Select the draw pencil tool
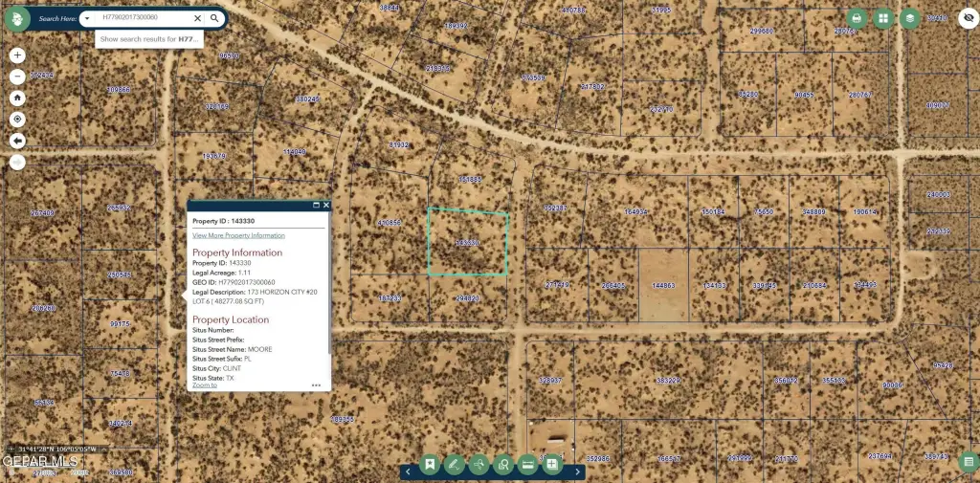The width and height of the screenshot is (980, 483). point(454,465)
